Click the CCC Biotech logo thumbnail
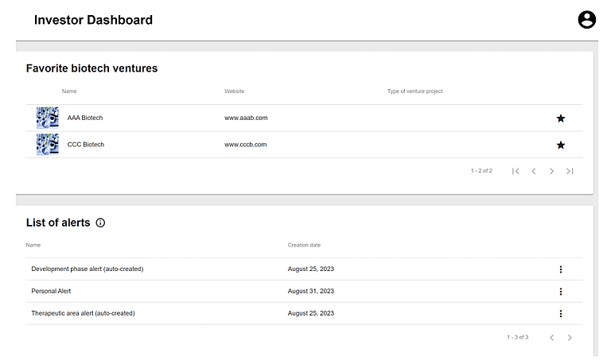Screen dimensions: 611x364 tap(48, 145)
